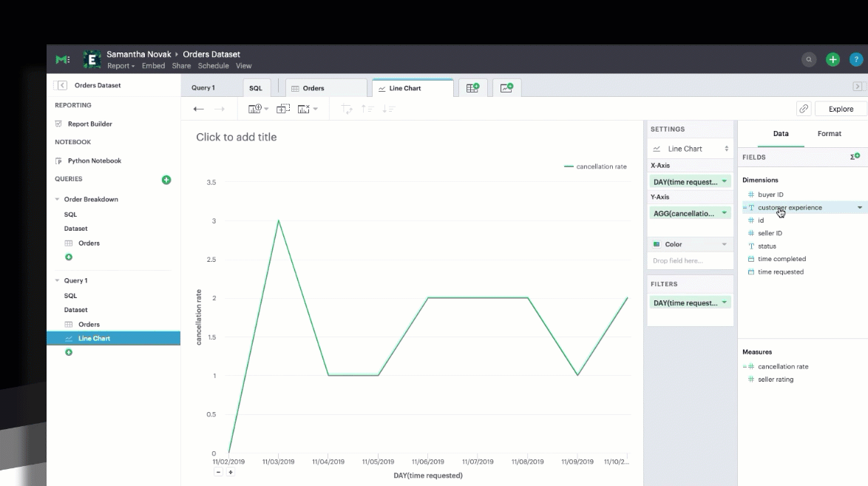Open X-Axis DAY(time requested) pill dropdown
Image resolution: width=868 pixels, height=486 pixels.
[x=724, y=182]
